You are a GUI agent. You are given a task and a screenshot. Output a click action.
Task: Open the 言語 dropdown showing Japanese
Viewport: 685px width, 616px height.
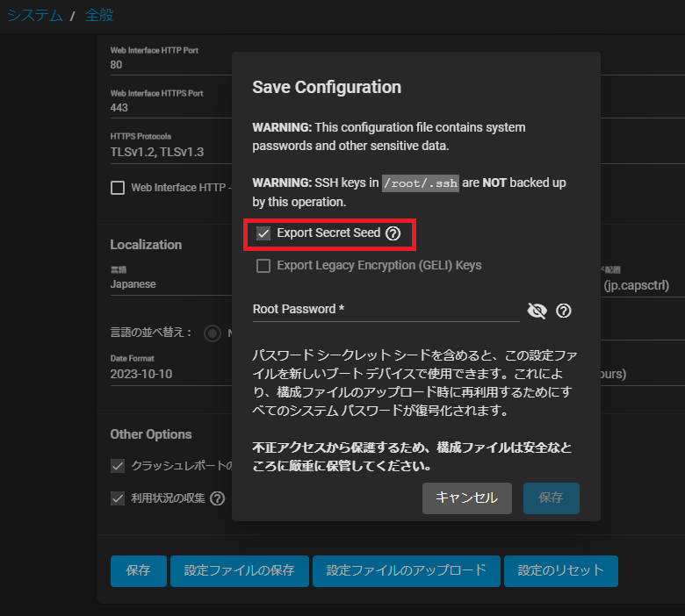tap(167, 284)
